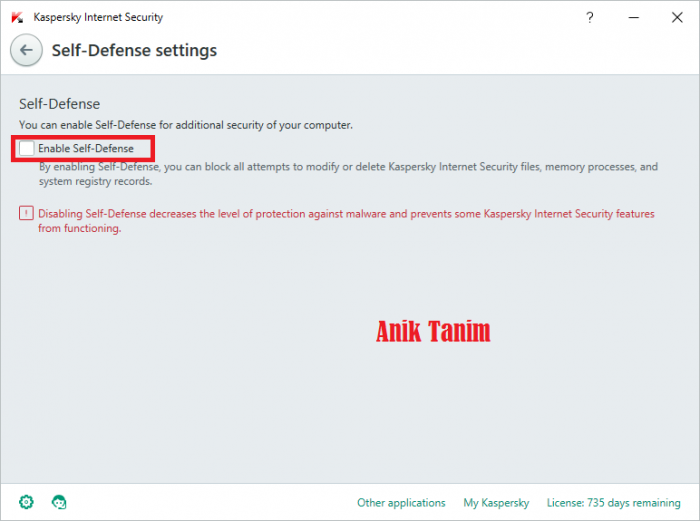Click the Anik Tanim watermark text
Screen dimensions: 700x521
coord(433,332)
